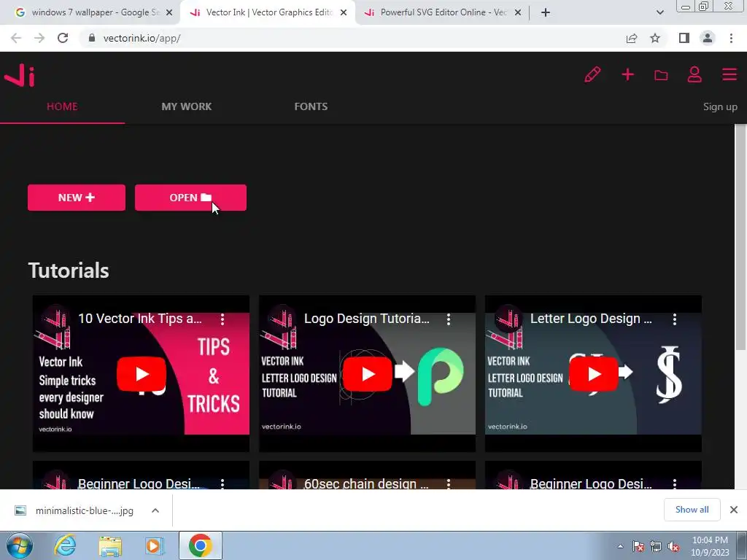This screenshot has width=747, height=560.
Task: Switch to the FONTS tab
Action: click(x=311, y=106)
